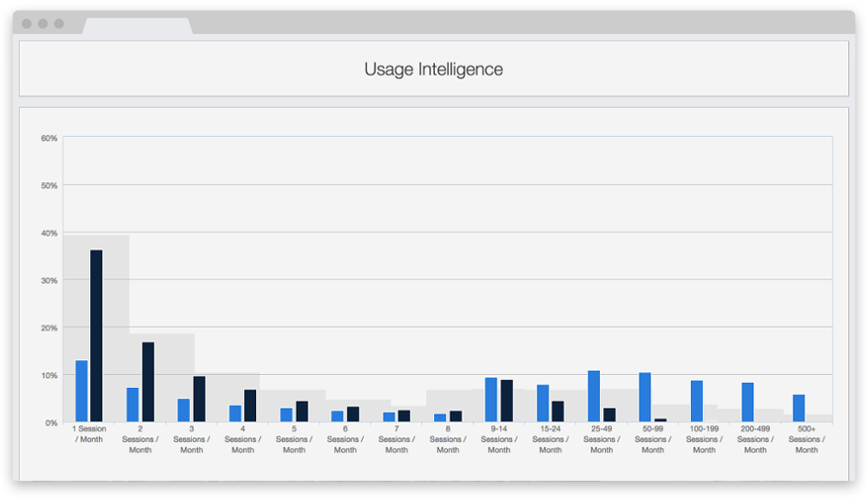
Task: Click the dark navy bar for 1 Session / Month
Action: pos(96,336)
